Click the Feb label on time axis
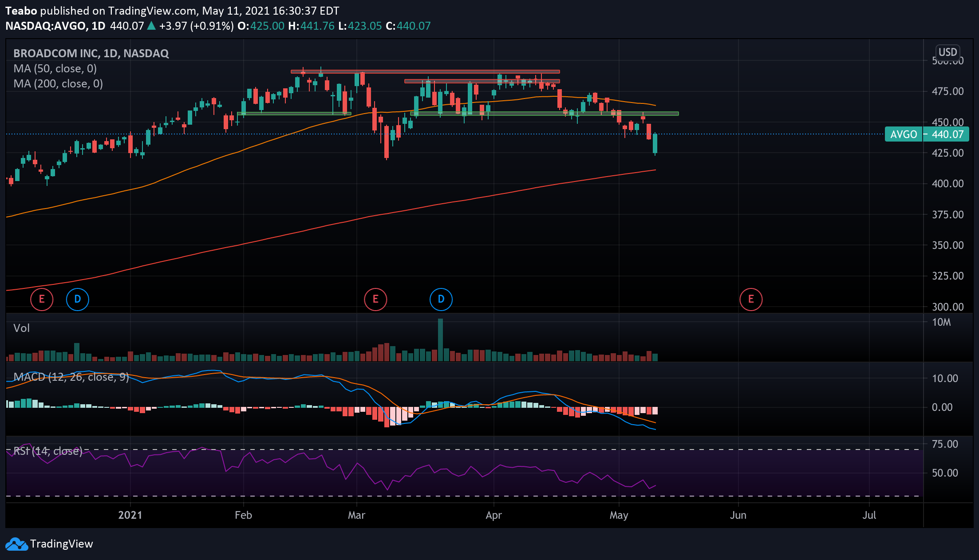979x560 pixels. (243, 515)
